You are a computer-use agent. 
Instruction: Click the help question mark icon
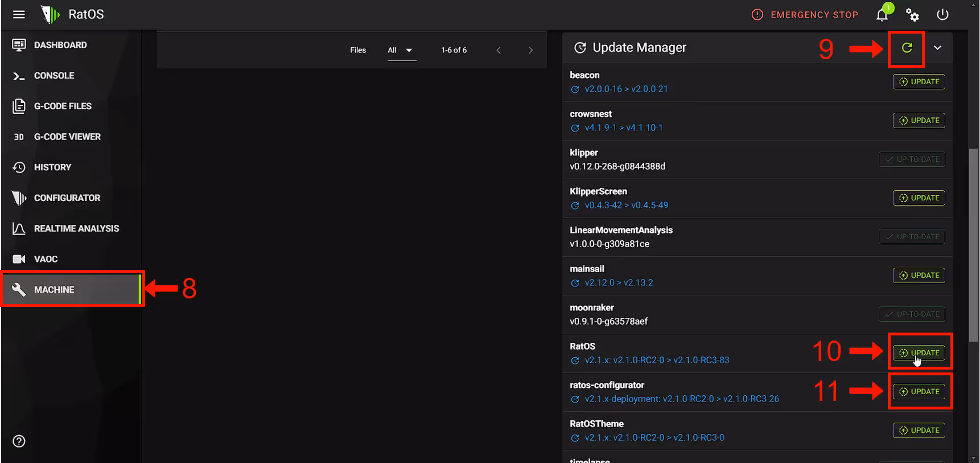(19, 441)
